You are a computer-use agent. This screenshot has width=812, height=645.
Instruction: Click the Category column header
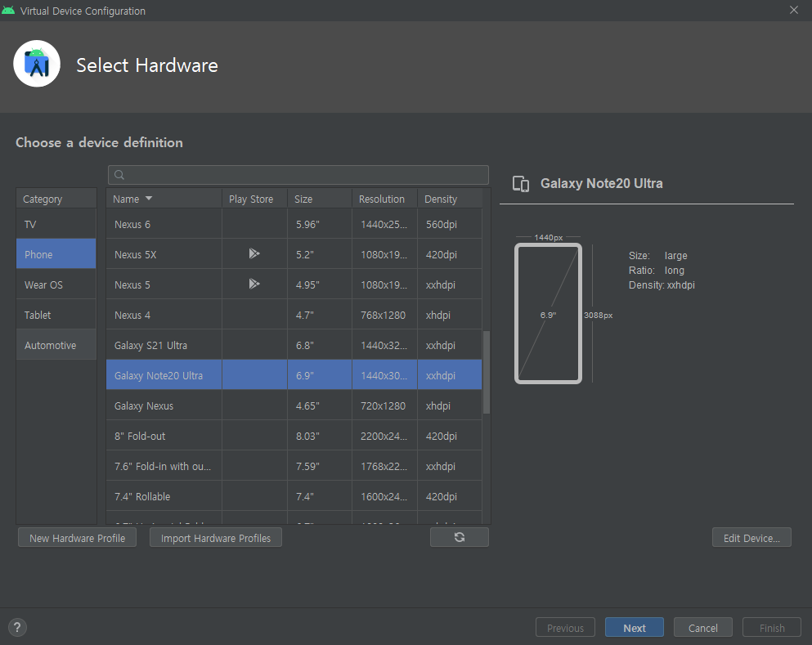(56, 199)
